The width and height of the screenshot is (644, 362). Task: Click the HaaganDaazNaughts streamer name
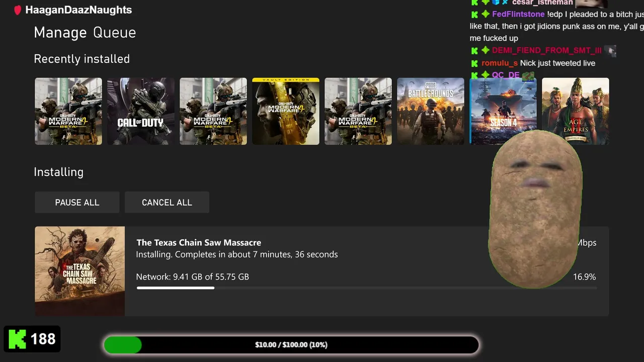[x=78, y=10]
